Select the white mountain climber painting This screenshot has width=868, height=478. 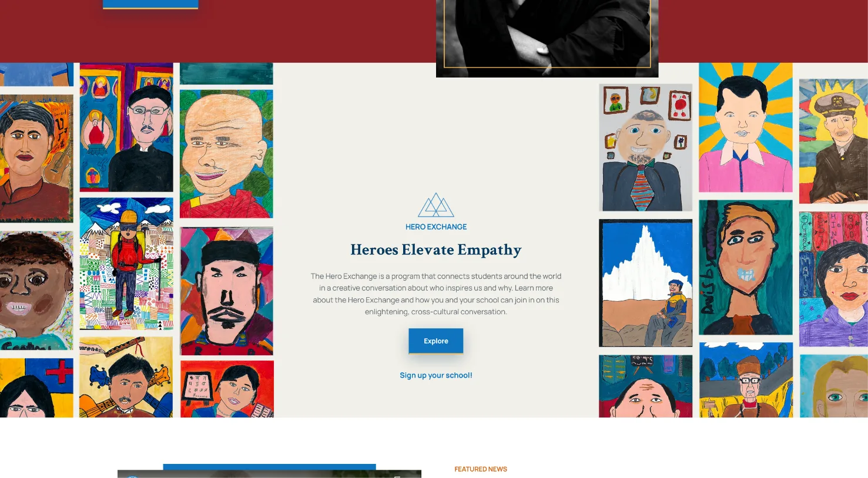646,283
